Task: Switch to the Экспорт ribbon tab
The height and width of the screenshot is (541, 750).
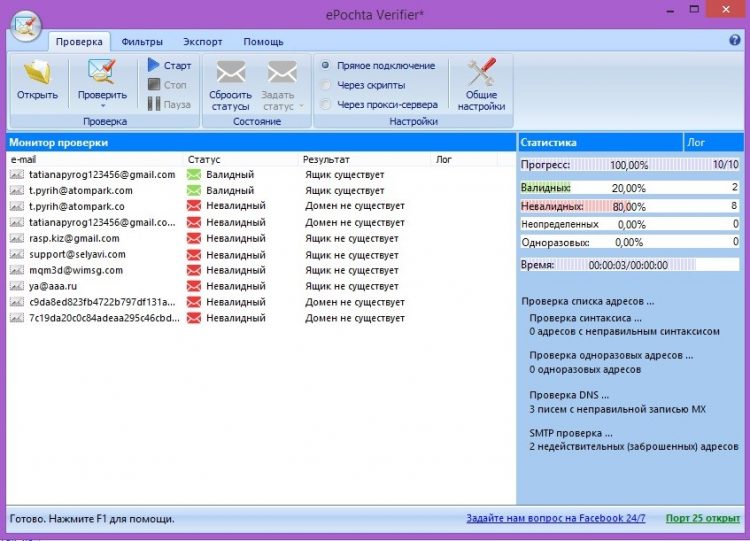Action: (x=203, y=42)
